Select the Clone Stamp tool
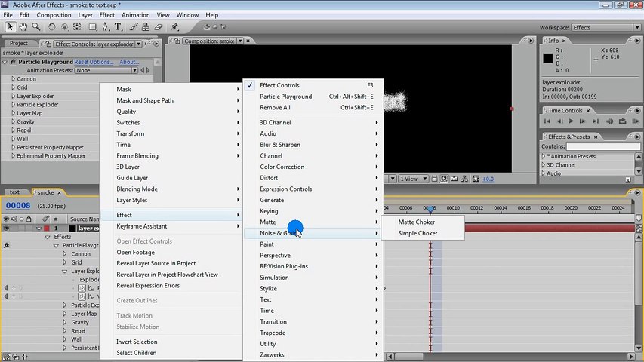This screenshot has width=644, height=362. pos(146,27)
